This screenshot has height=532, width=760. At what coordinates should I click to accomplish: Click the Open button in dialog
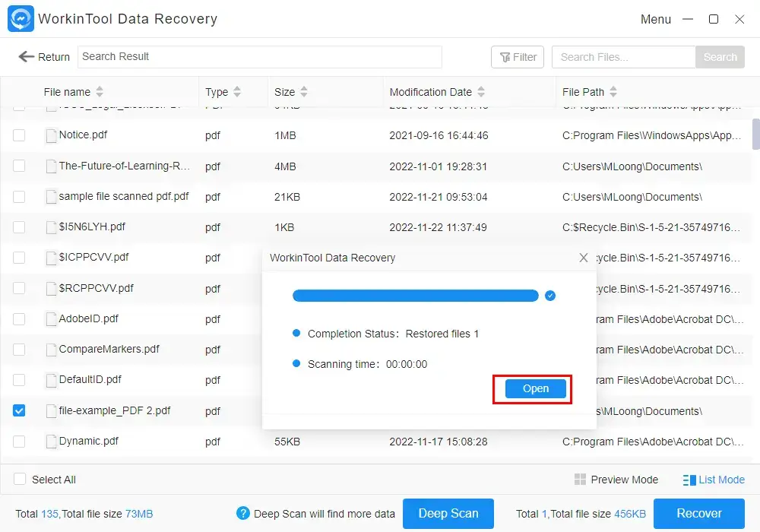(x=535, y=388)
